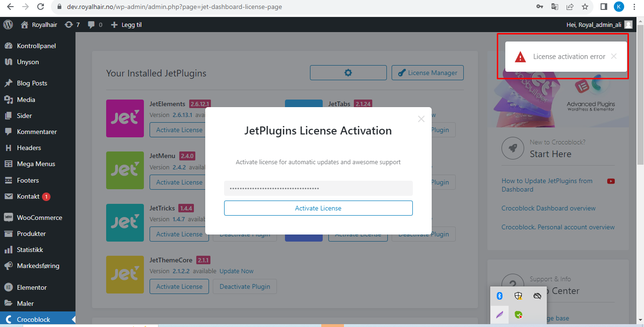Open Bluetooth from the system tray popup

[x=500, y=296]
